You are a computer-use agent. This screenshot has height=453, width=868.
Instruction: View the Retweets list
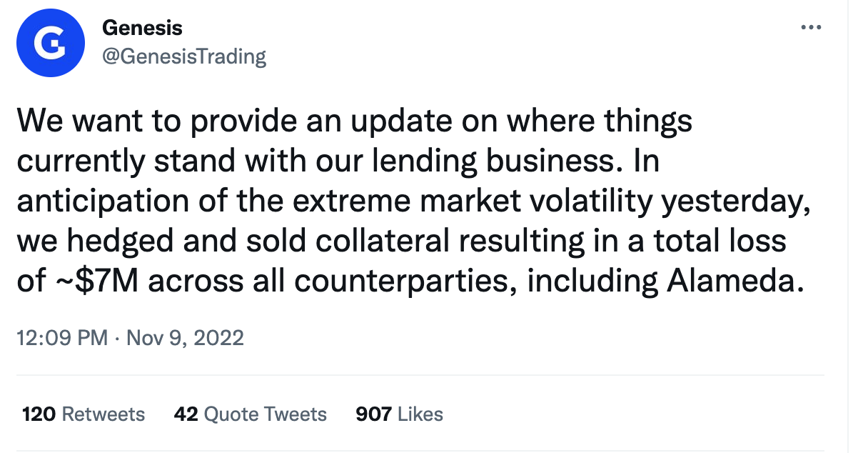tap(103, 414)
